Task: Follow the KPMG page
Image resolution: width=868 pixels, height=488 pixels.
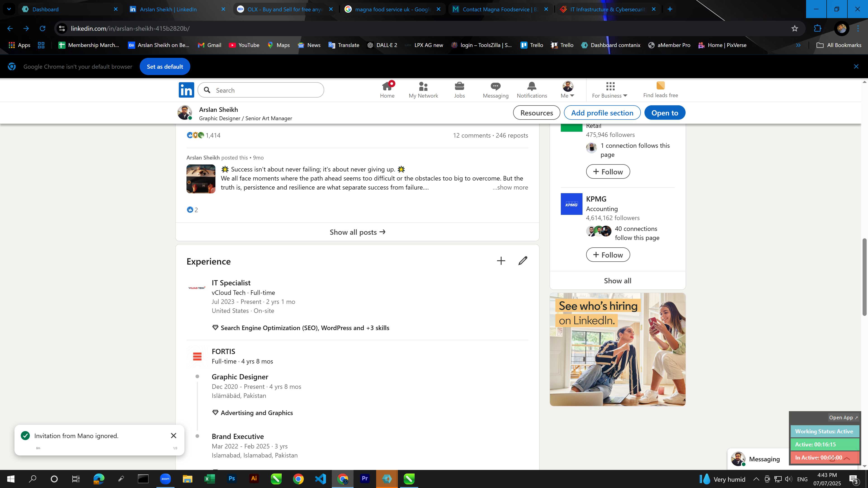Action: 608,255
